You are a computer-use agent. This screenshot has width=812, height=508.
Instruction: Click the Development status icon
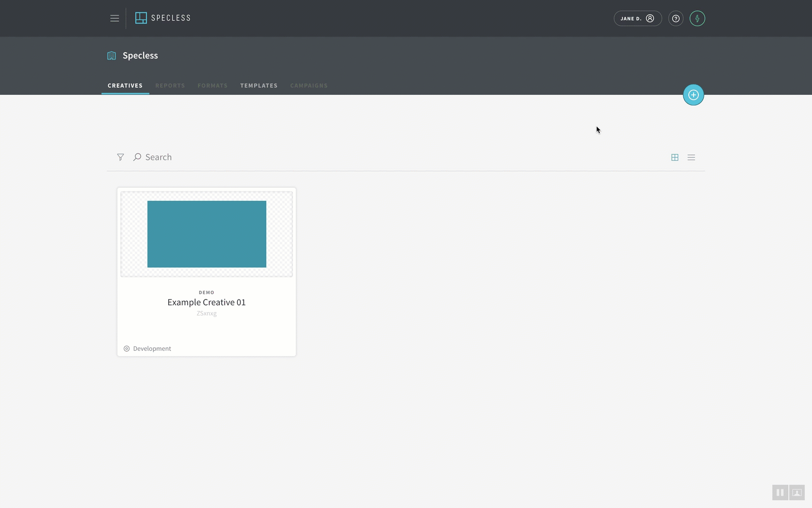127,349
